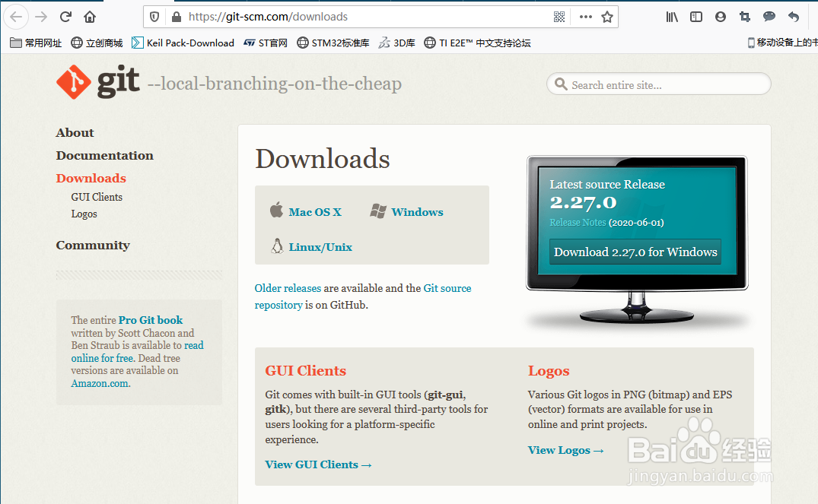The width and height of the screenshot is (818, 504).
Task: Follow the View Logos link
Action: [565, 450]
